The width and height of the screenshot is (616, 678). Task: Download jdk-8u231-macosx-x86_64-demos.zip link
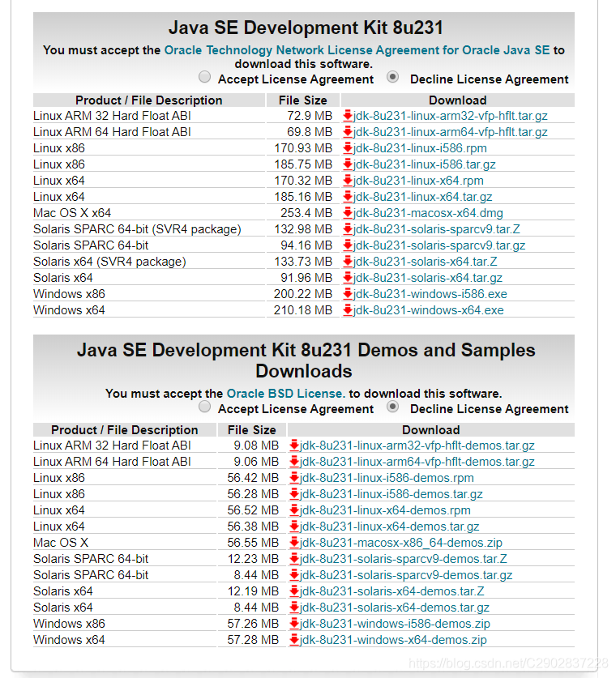pos(401,543)
